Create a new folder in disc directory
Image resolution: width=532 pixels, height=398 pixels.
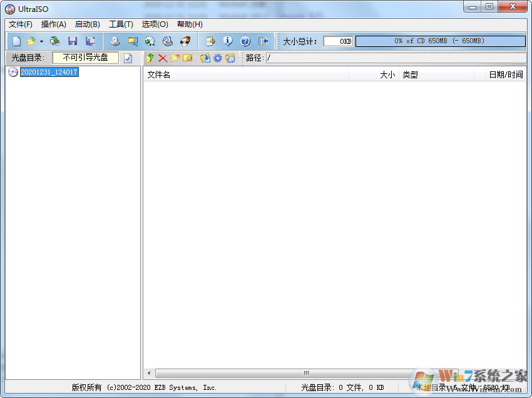175,58
